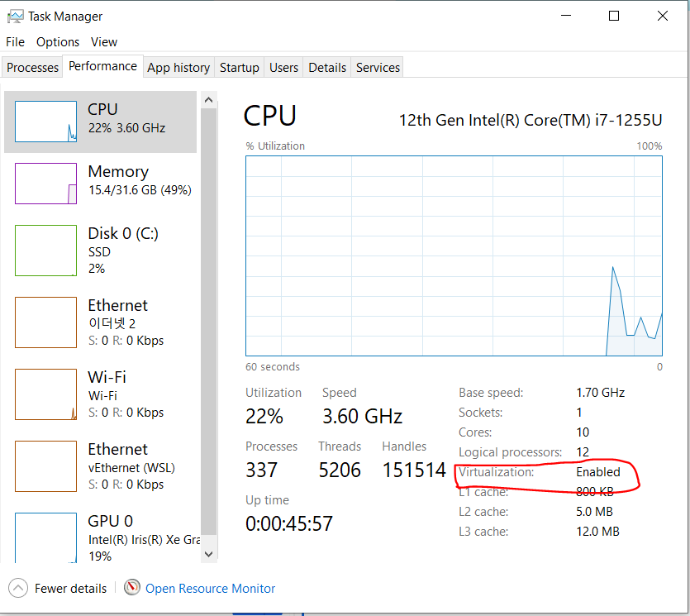Select the Ethernet 이더넷 2 graph thumbnail
Image resolution: width=690 pixels, height=616 pixels.
point(45,322)
